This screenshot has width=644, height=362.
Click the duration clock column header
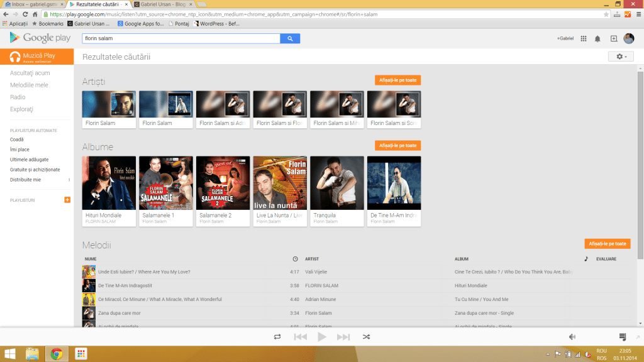pyautogui.click(x=295, y=259)
